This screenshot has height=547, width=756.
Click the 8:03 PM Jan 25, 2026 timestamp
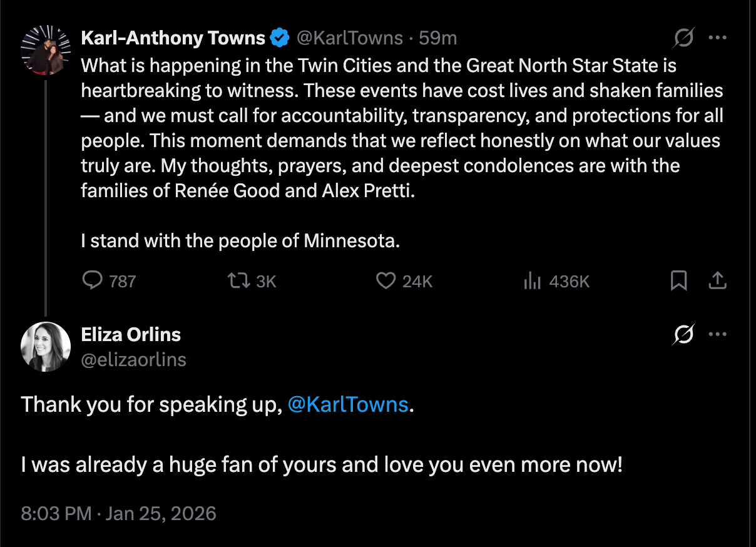point(119,514)
